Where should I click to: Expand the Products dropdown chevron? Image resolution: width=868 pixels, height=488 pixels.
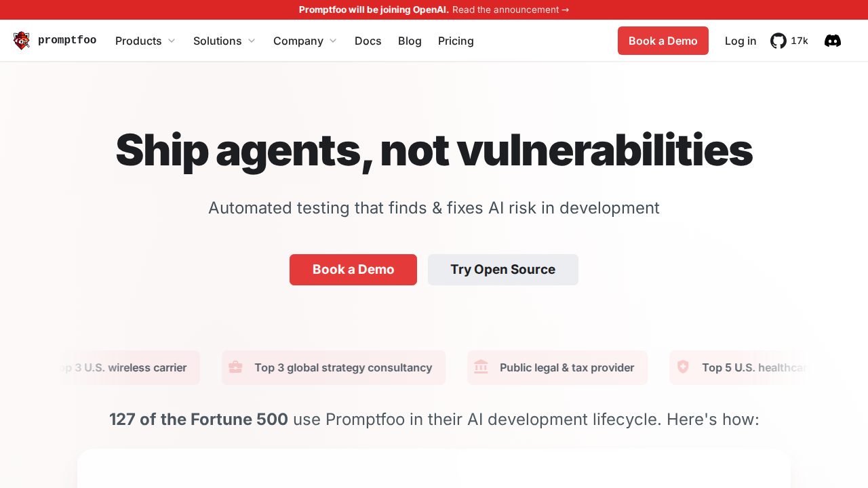coord(172,41)
